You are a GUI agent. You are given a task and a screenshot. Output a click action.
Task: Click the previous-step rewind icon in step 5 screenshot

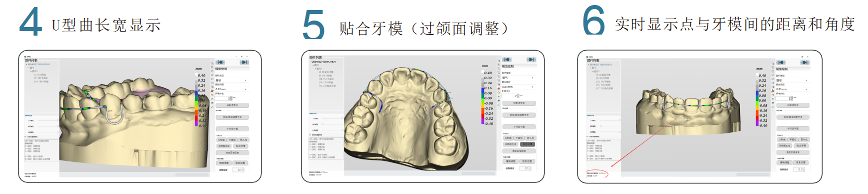pos(507,59)
